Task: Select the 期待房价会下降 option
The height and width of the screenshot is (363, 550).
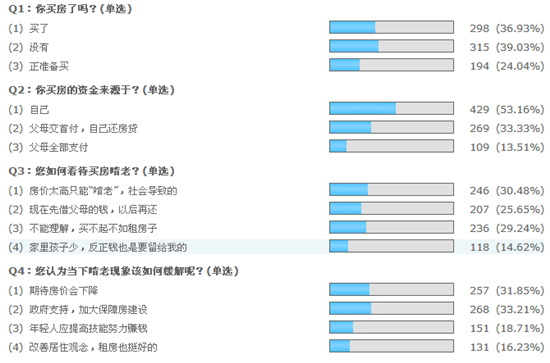Action: coord(64,291)
